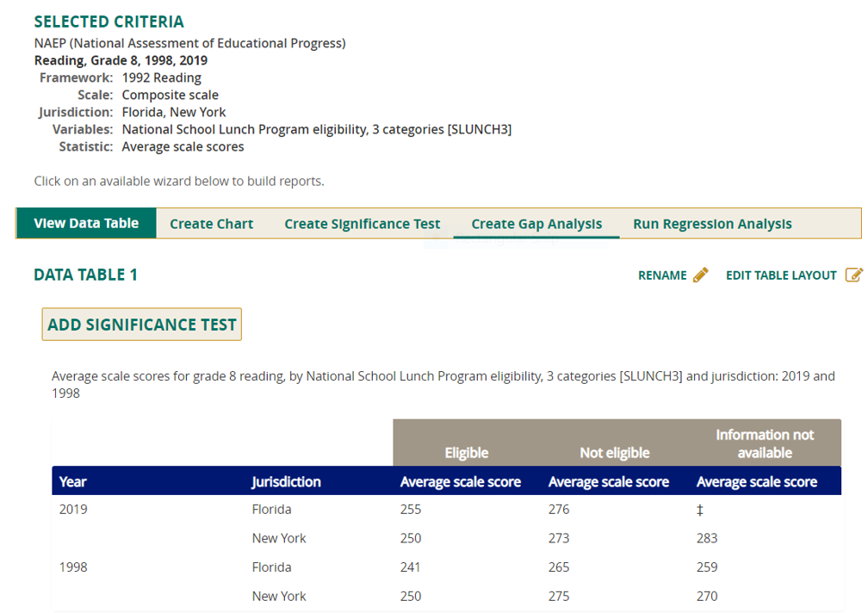Select the 283 score cell for New York
Viewport: 868px width, 613px height.
click(707, 538)
